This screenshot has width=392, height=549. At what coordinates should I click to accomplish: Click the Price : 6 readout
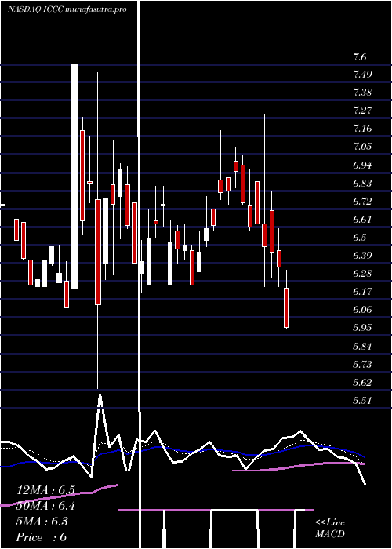click(42, 537)
